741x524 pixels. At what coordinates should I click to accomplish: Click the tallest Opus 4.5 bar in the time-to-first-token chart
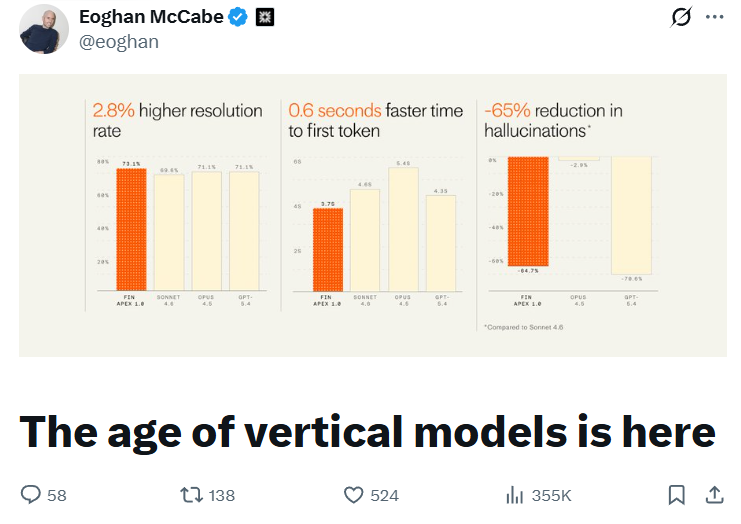(403, 229)
